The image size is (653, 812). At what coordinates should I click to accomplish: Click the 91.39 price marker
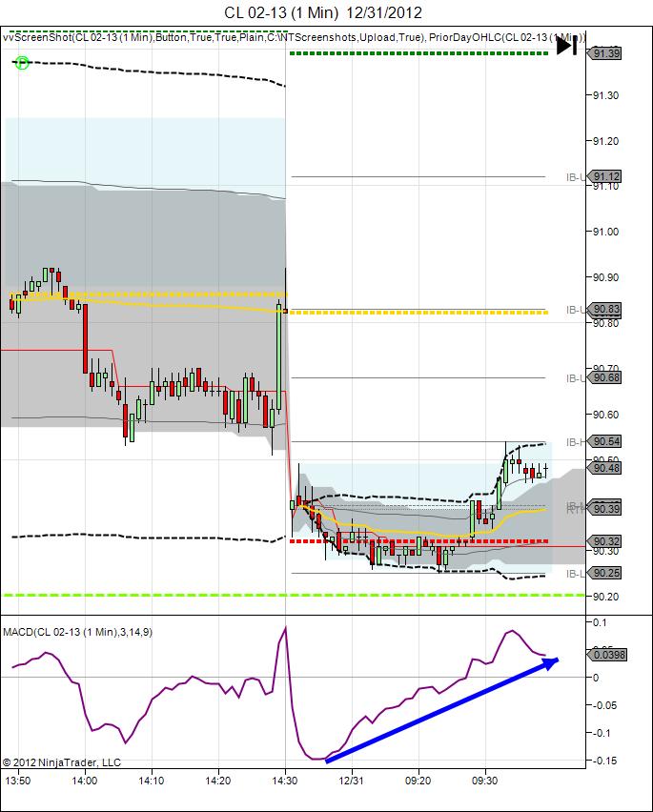604,53
